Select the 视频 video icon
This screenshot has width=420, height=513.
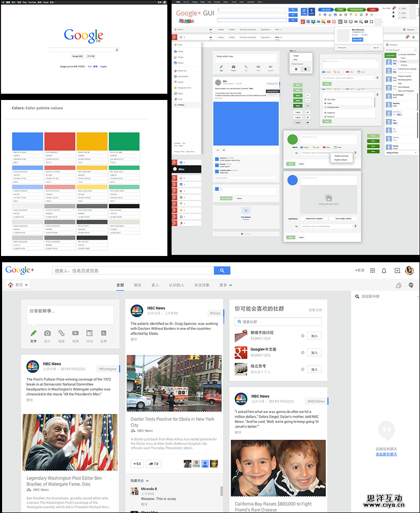tap(75, 333)
